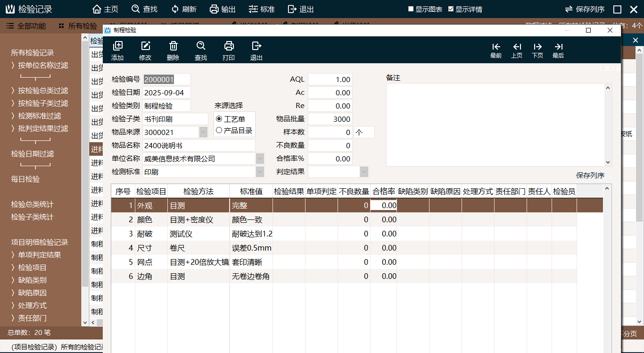The width and height of the screenshot is (644, 353).
Task: Open the 判定结果 dropdown
Action: point(363,172)
